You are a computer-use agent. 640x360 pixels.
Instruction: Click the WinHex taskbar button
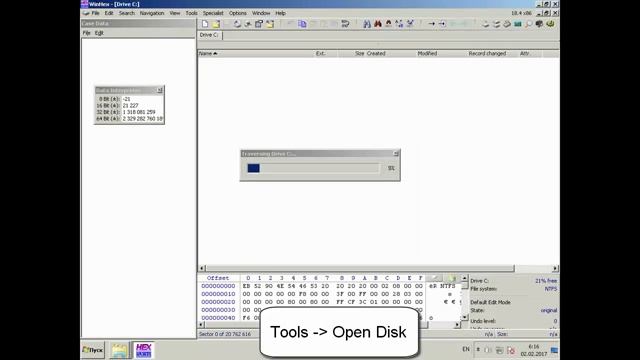pyautogui.click(x=143, y=350)
